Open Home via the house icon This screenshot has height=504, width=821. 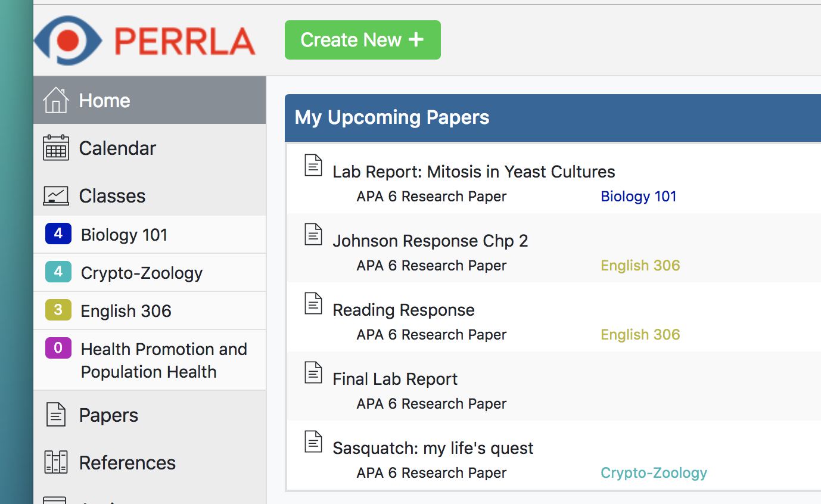55,100
